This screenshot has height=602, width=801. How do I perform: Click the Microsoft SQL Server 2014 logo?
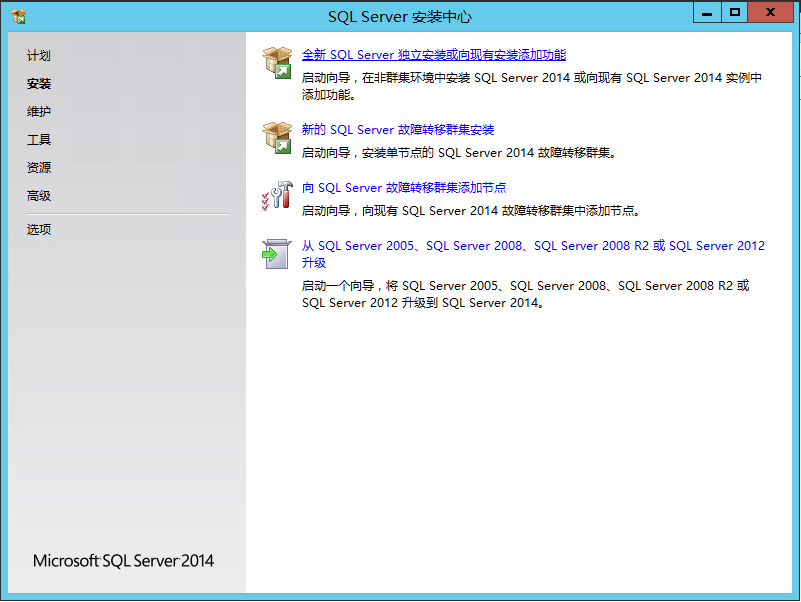pos(123,561)
